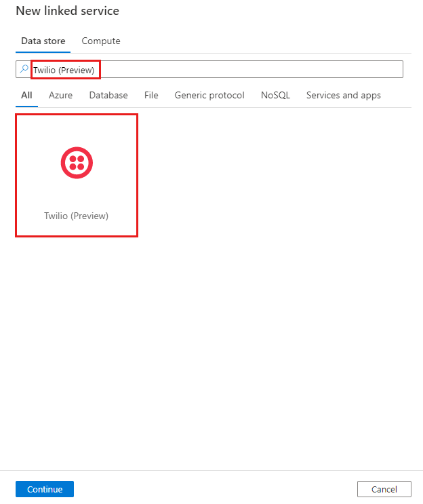Switch to the Data store tab
This screenshot has width=423, height=504.
click(43, 41)
